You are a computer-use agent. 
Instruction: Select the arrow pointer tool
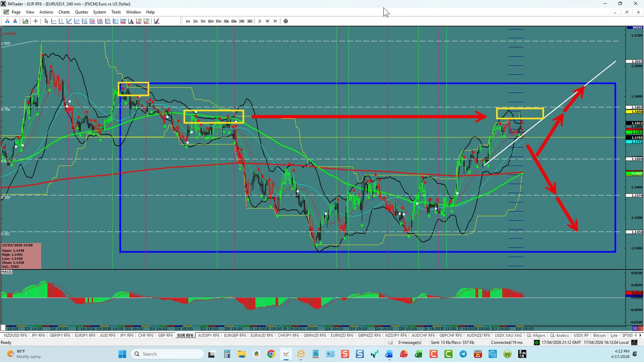pos(46,21)
